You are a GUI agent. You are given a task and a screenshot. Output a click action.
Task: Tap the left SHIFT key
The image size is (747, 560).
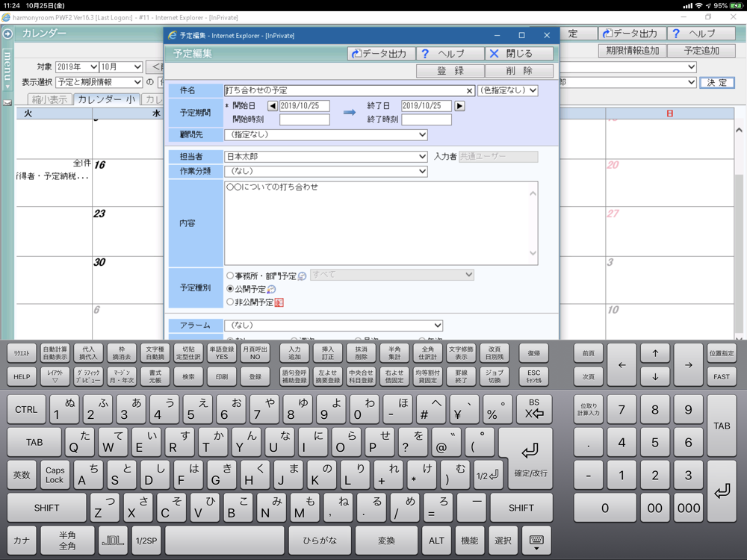[x=46, y=508]
